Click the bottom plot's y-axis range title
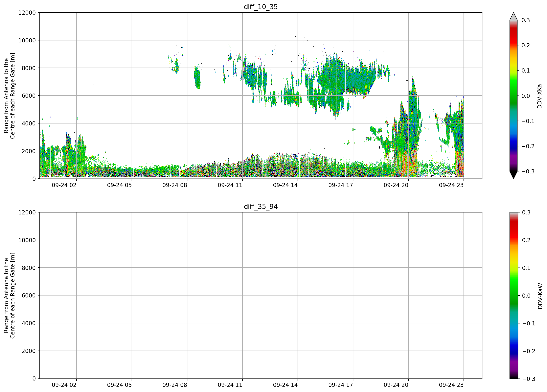547x392 pixels. coord(9,295)
